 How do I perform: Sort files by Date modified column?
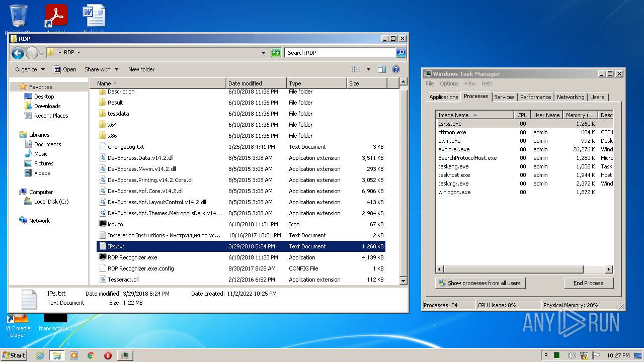click(x=256, y=83)
